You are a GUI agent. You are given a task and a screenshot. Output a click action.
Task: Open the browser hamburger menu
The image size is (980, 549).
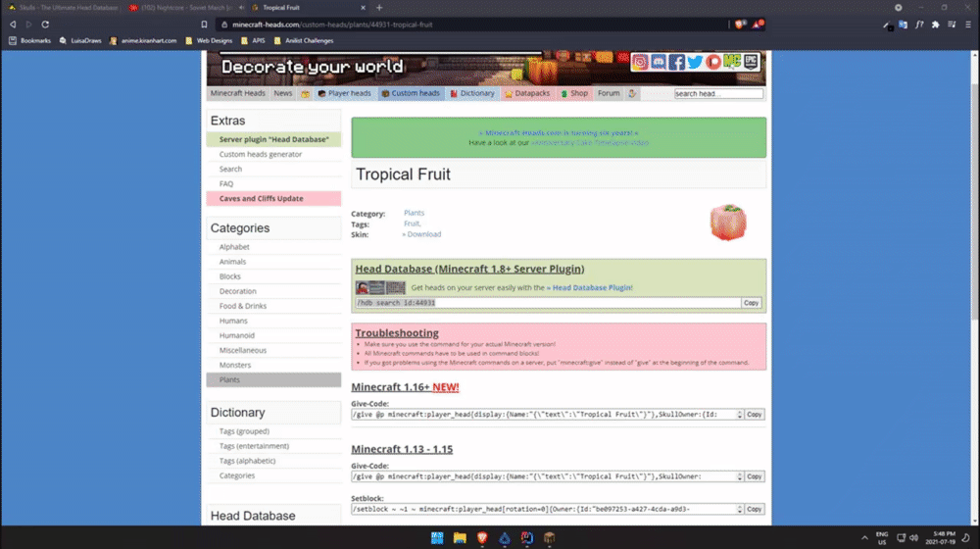[967, 25]
